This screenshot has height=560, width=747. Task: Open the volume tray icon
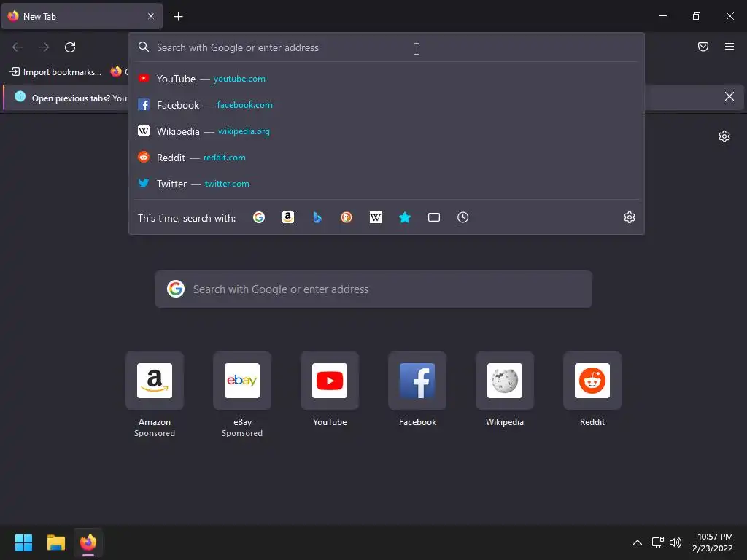(x=676, y=542)
